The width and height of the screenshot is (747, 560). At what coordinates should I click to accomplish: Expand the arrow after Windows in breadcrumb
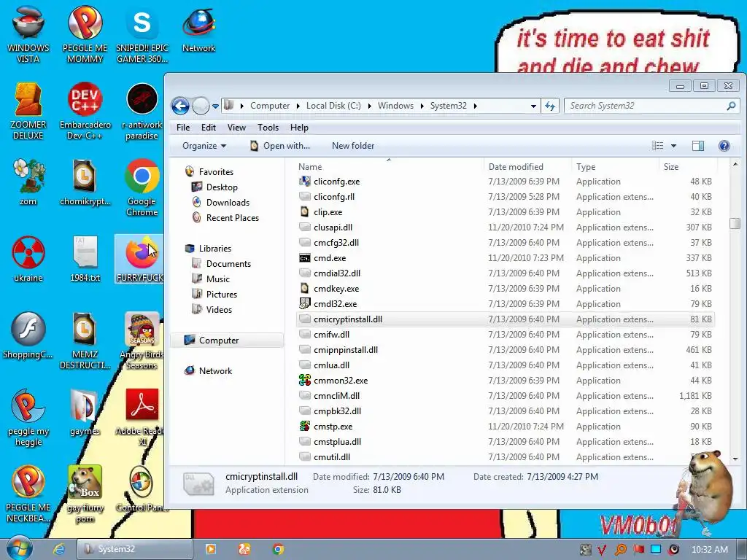pyautogui.click(x=422, y=106)
